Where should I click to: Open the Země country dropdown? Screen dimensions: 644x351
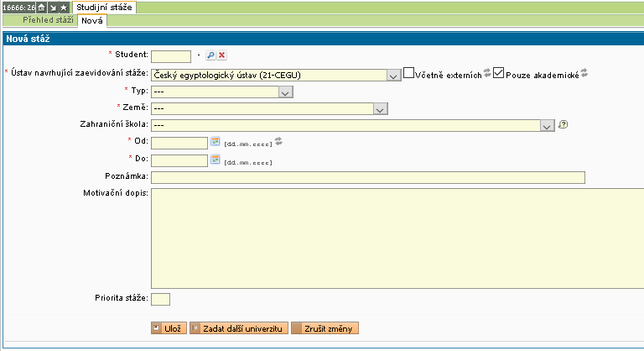click(380, 108)
